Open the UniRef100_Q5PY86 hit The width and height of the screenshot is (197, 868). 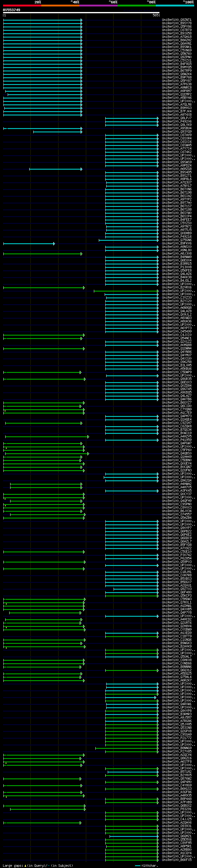[x=177, y=26]
